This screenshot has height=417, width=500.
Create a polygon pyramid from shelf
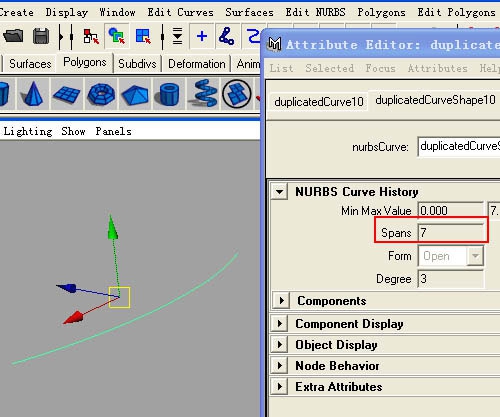135,95
